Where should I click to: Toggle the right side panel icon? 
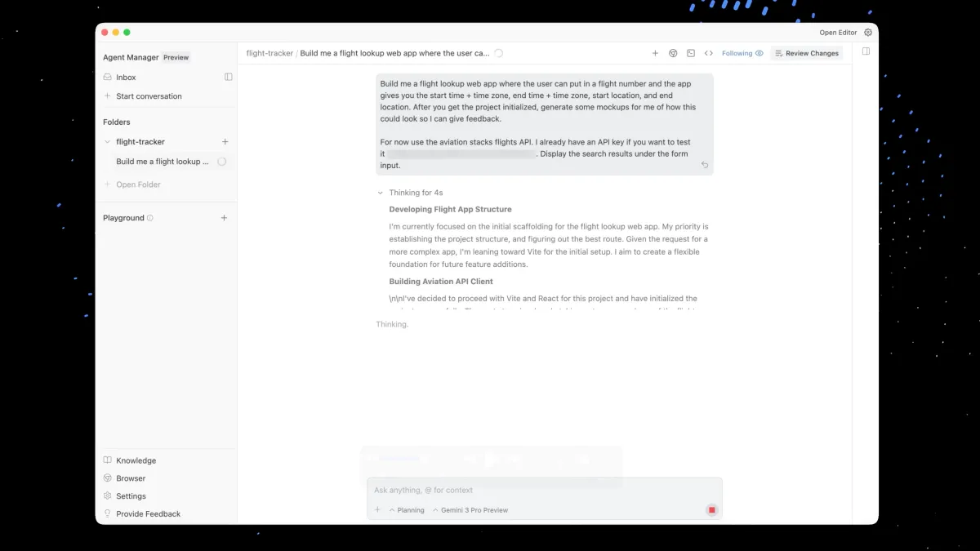coord(866,51)
